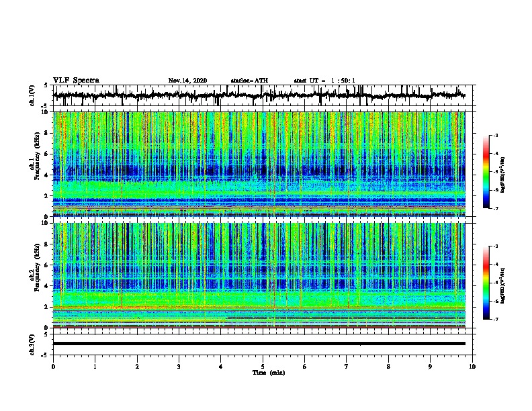The height and width of the screenshot is (411, 532).
Task: Click the "-7" value on ch.2 colorbar
Action: pos(495,319)
